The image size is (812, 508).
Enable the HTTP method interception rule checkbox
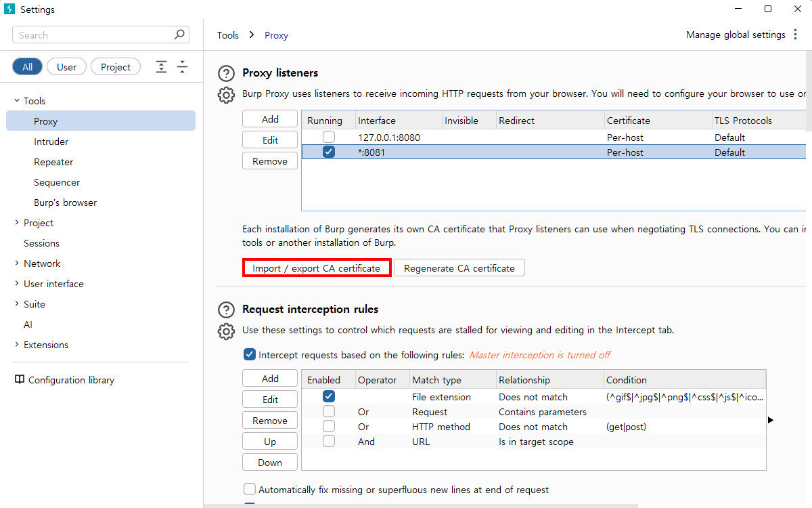[x=329, y=427]
